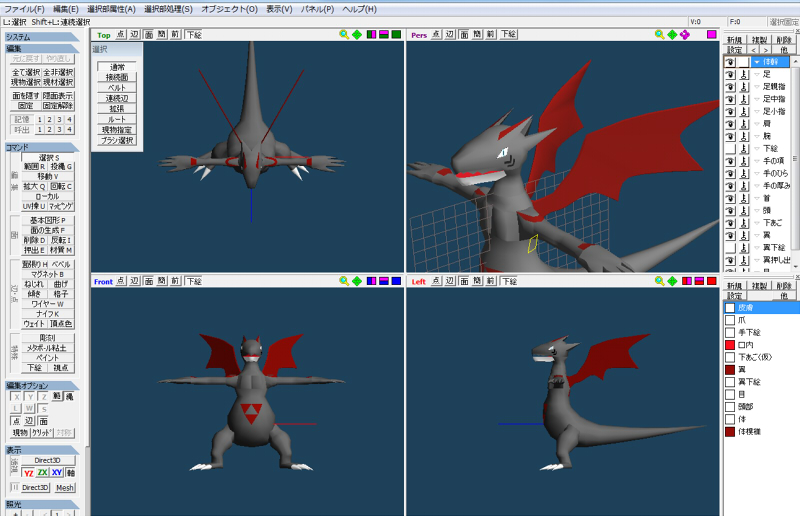
Task: Open the ヘルプ(H) menu
Action: [x=359, y=9]
